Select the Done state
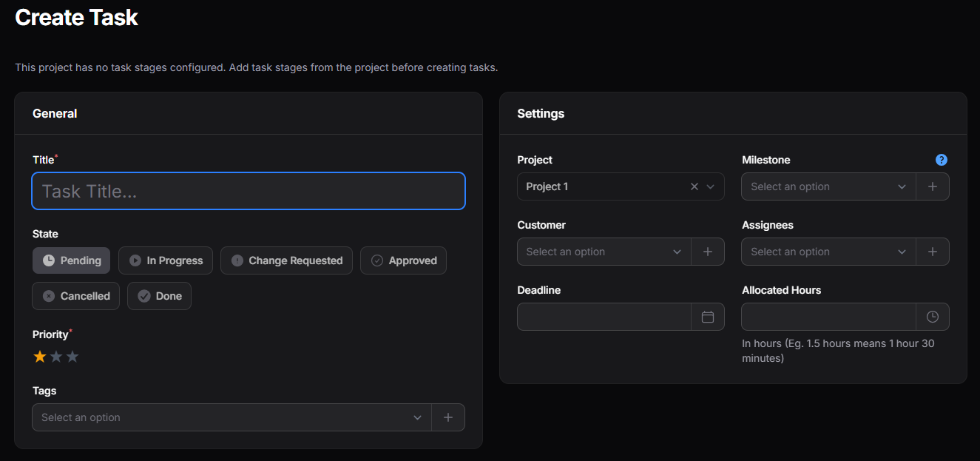This screenshot has height=461, width=980. click(159, 296)
